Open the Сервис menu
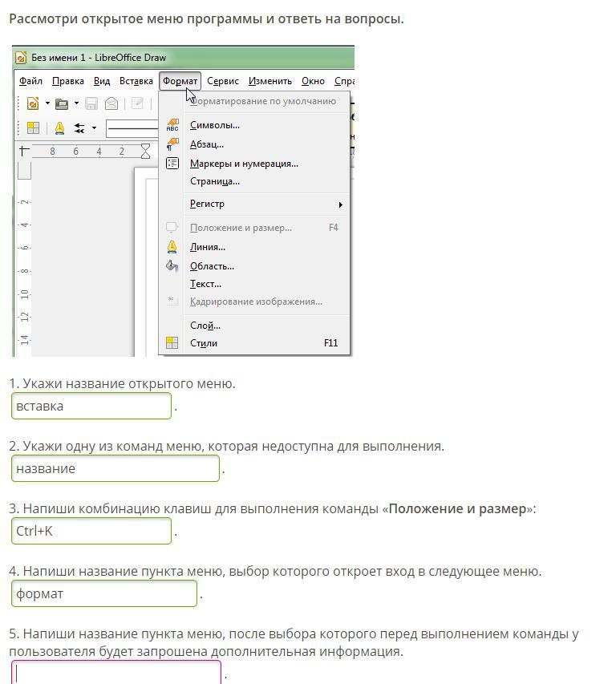616x684 pixels. (x=223, y=81)
